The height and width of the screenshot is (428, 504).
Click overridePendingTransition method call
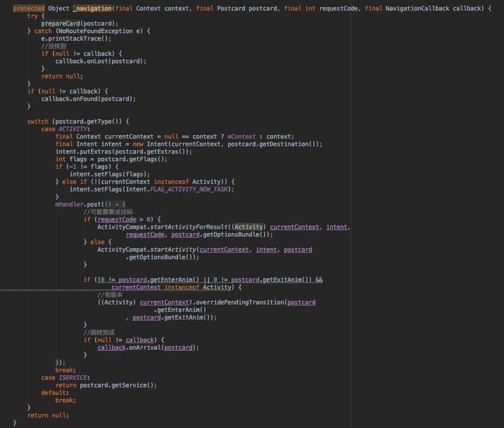[240, 302]
